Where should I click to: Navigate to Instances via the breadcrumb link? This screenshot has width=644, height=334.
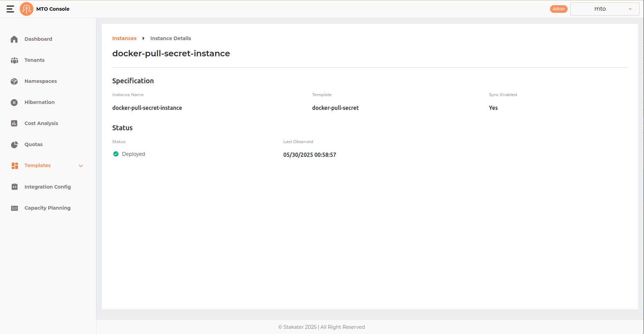tap(124, 38)
